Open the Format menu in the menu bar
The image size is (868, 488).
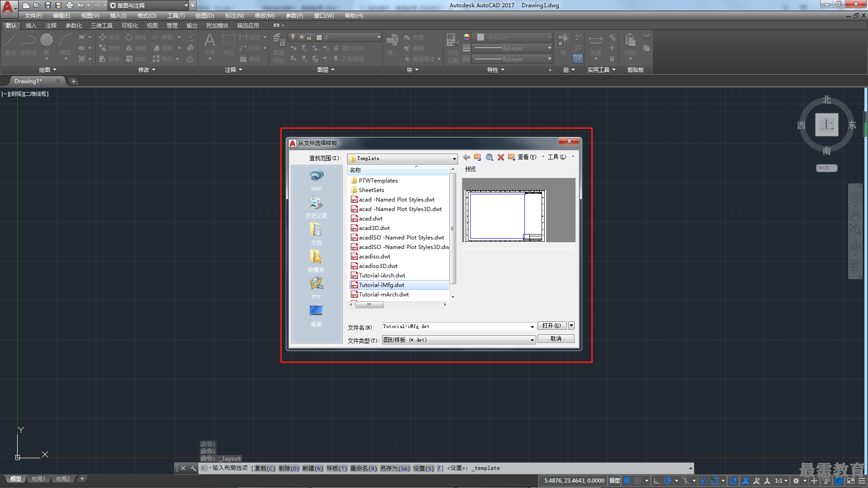pos(147,15)
